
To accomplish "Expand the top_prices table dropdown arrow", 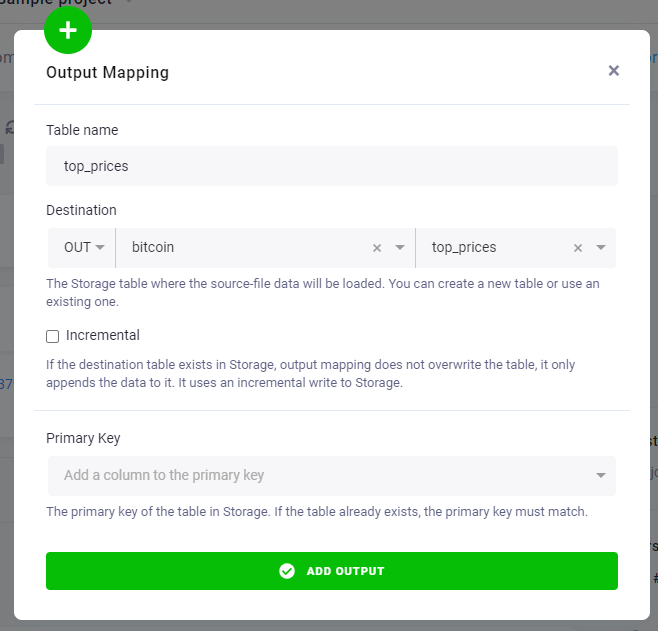I will 601,248.
